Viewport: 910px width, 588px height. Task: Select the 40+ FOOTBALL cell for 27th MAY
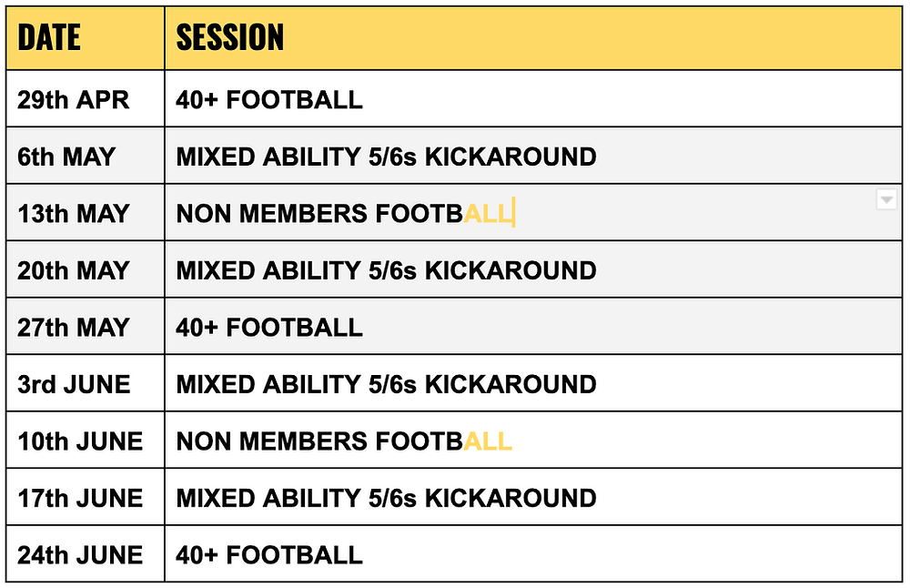click(x=533, y=326)
